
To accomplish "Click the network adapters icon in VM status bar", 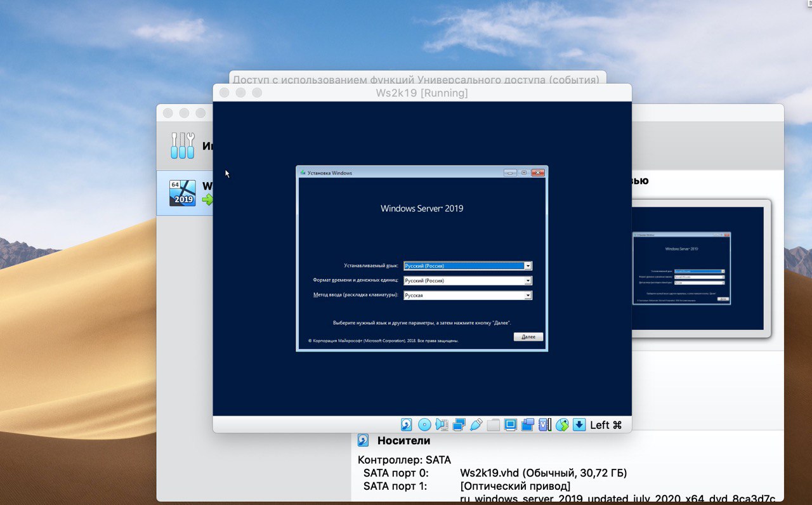I will pos(459,425).
